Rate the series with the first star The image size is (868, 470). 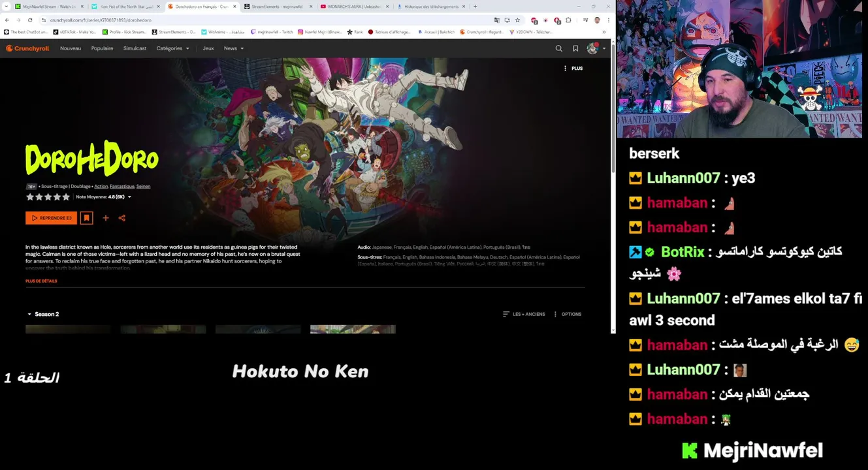point(29,196)
